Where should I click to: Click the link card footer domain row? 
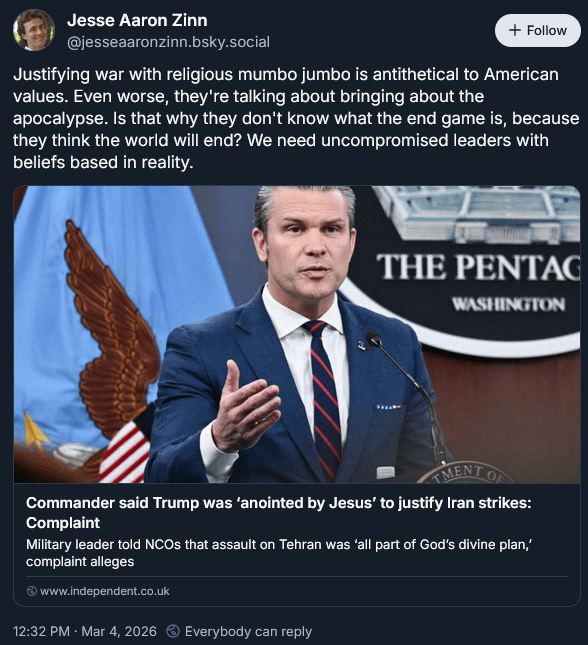tap(297, 591)
